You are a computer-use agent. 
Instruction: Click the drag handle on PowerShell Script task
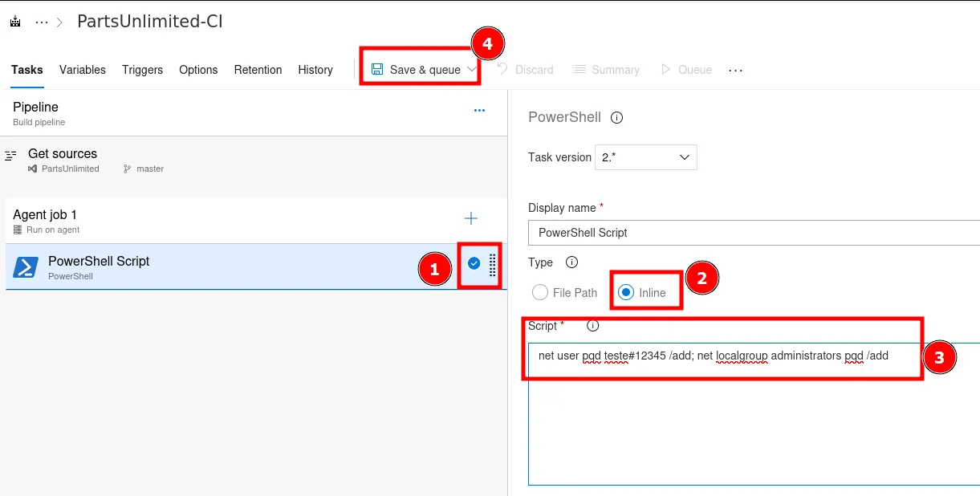493,264
